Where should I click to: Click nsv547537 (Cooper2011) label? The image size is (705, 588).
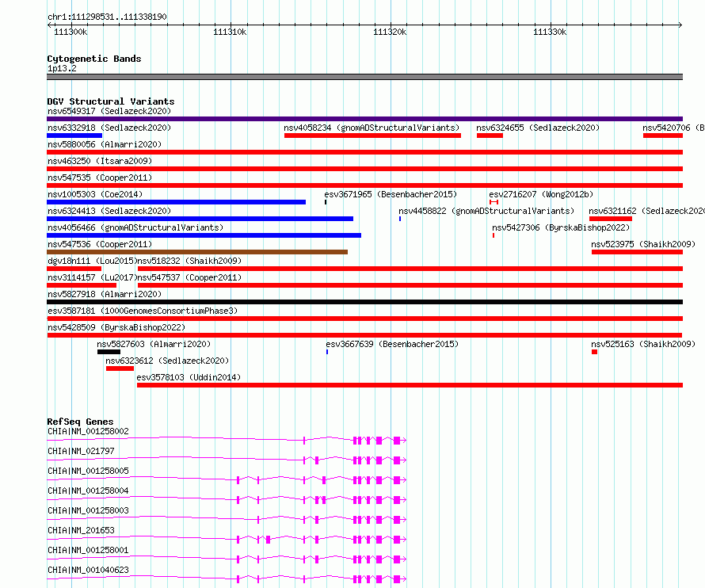(x=189, y=277)
